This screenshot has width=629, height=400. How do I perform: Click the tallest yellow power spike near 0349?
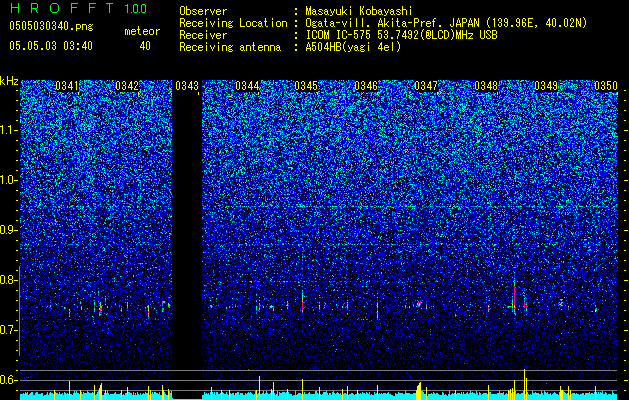[524, 384]
